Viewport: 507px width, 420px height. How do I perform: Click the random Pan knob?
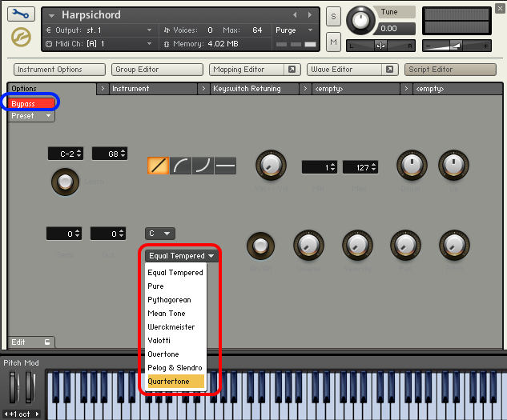405,246
